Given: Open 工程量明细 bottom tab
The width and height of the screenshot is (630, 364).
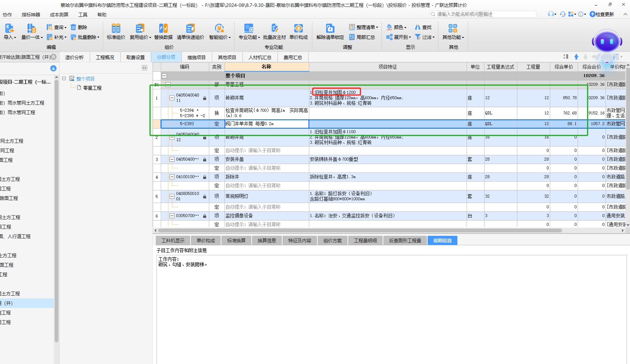Looking at the screenshot, I should (x=365, y=240).
